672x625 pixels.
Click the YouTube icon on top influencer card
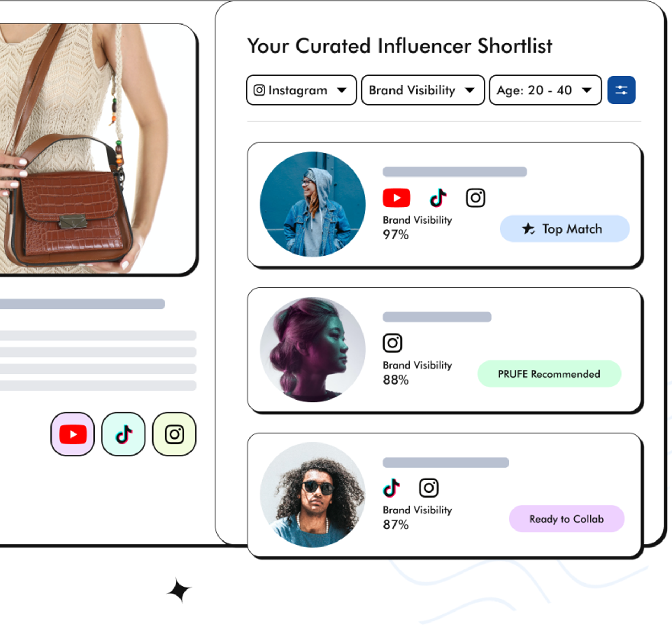tap(396, 198)
